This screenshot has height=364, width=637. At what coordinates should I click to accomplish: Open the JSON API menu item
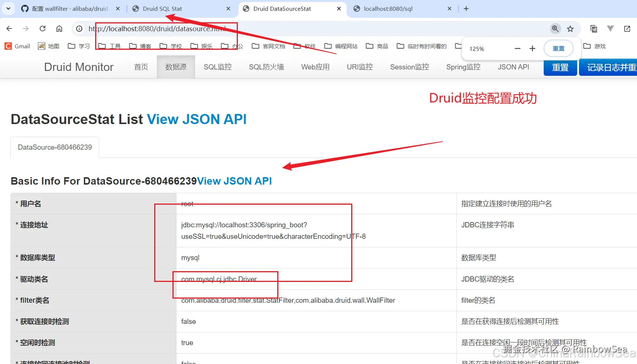pyautogui.click(x=514, y=67)
